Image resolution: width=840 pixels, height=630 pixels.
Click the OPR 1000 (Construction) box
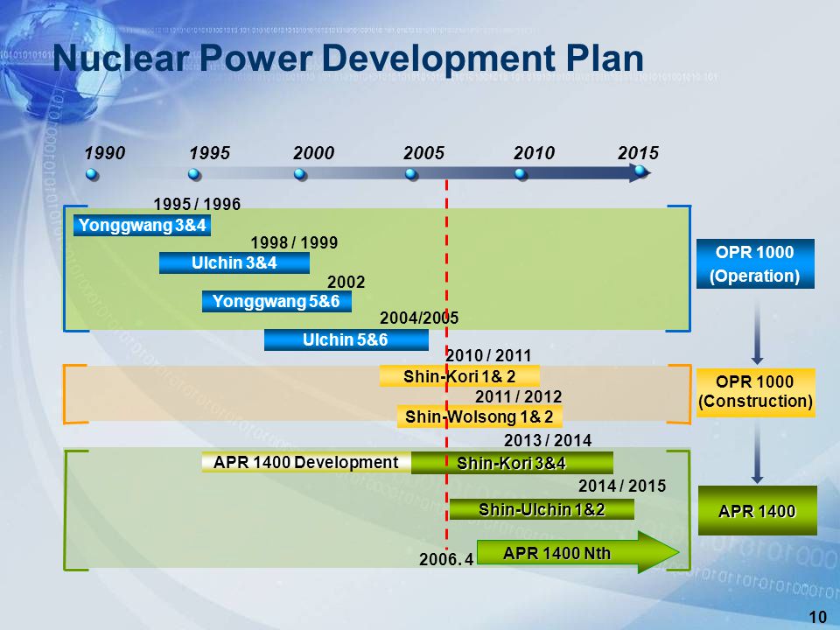click(x=756, y=393)
